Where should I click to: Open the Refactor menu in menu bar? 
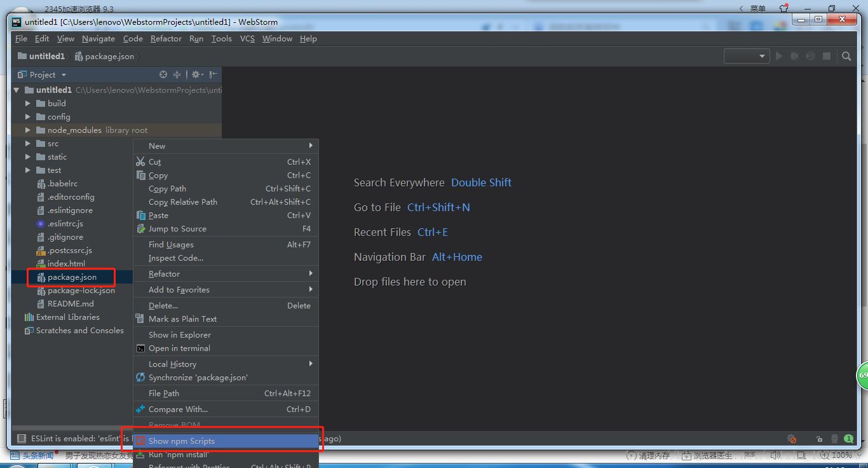point(166,39)
